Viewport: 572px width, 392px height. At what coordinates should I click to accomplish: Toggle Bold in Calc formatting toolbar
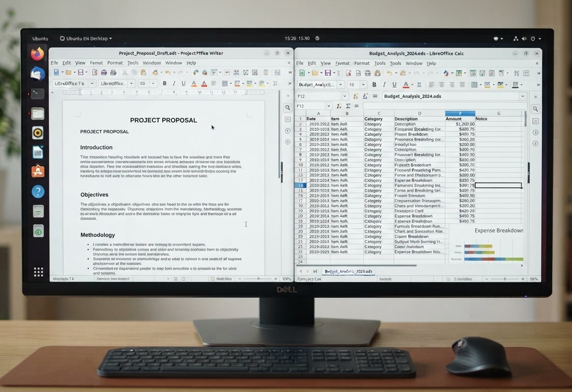pyautogui.click(x=374, y=85)
